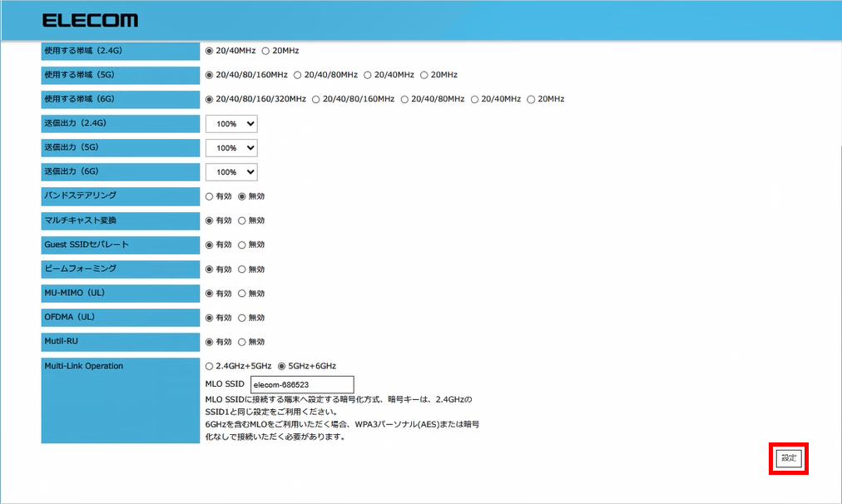Choose 20/40MHz for the 5G bandwidth
The image size is (842, 504).
(368, 75)
